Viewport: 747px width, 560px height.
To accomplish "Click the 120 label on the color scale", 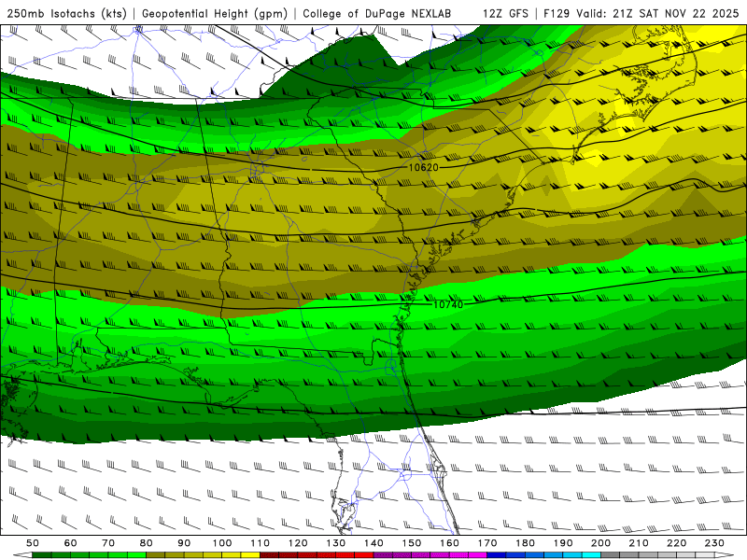I will [298, 543].
